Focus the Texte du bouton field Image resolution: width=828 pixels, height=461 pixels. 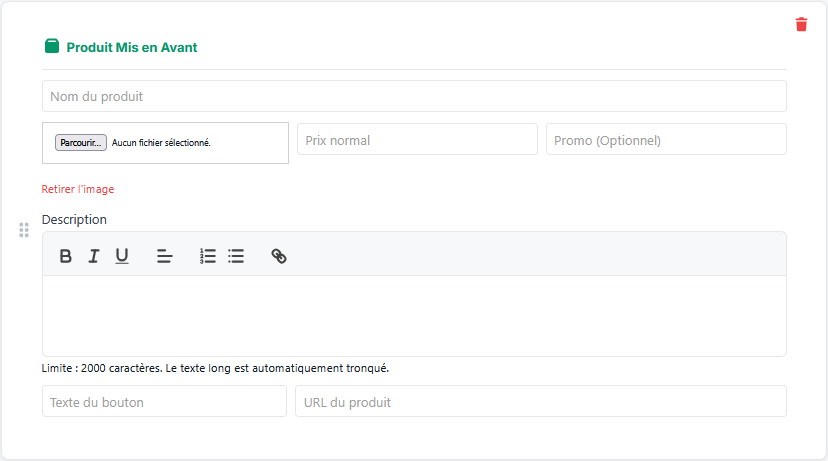pyautogui.click(x=164, y=401)
